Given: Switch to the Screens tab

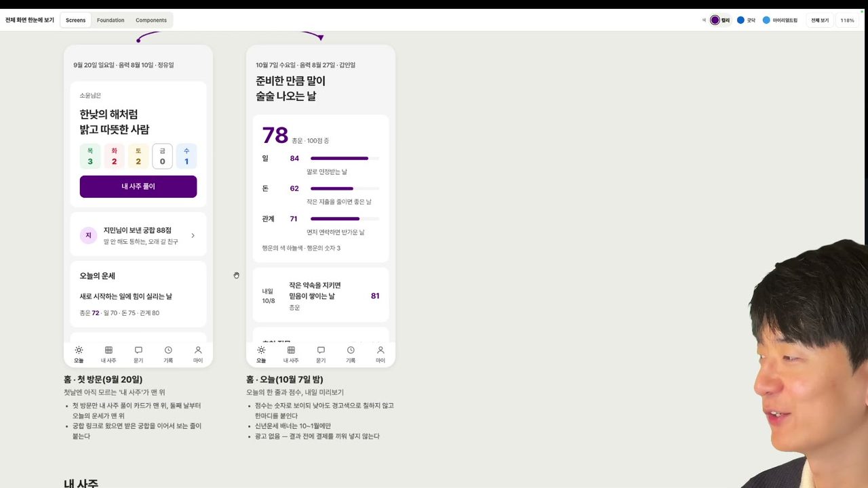Looking at the screenshot, I should click(75, 20).
